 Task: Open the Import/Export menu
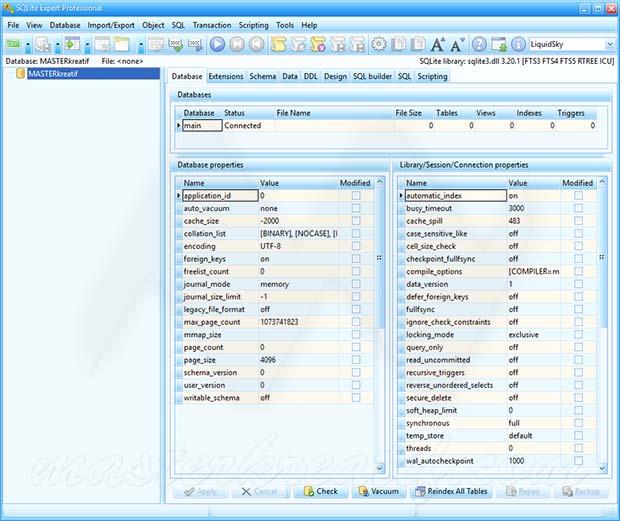(111, 25)
